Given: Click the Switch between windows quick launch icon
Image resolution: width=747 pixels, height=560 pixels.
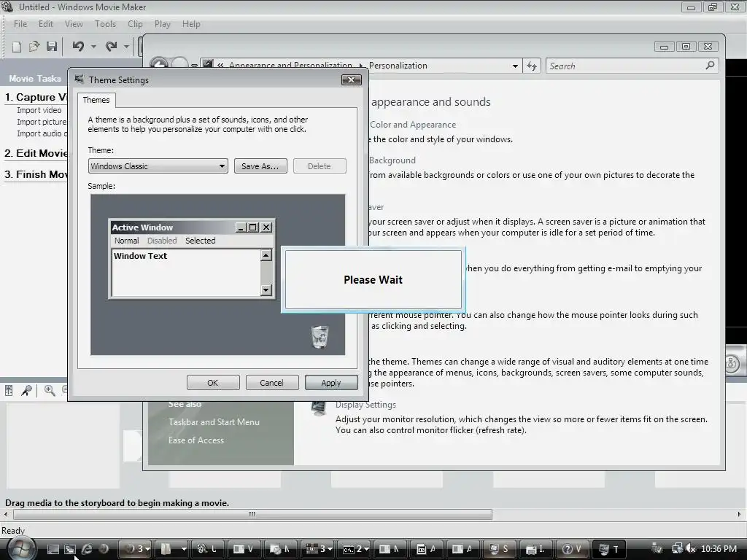Looking at the screenshot, I should [70, 549].
